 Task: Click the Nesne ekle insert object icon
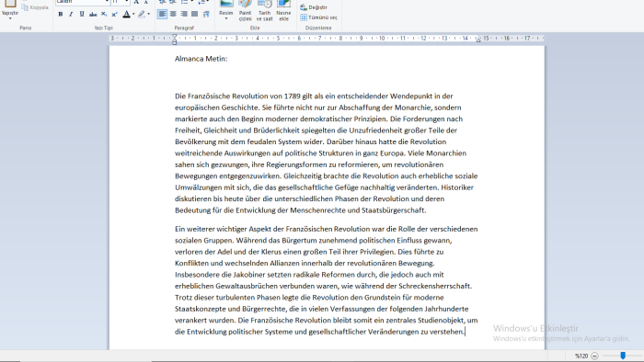click(283, 11)
